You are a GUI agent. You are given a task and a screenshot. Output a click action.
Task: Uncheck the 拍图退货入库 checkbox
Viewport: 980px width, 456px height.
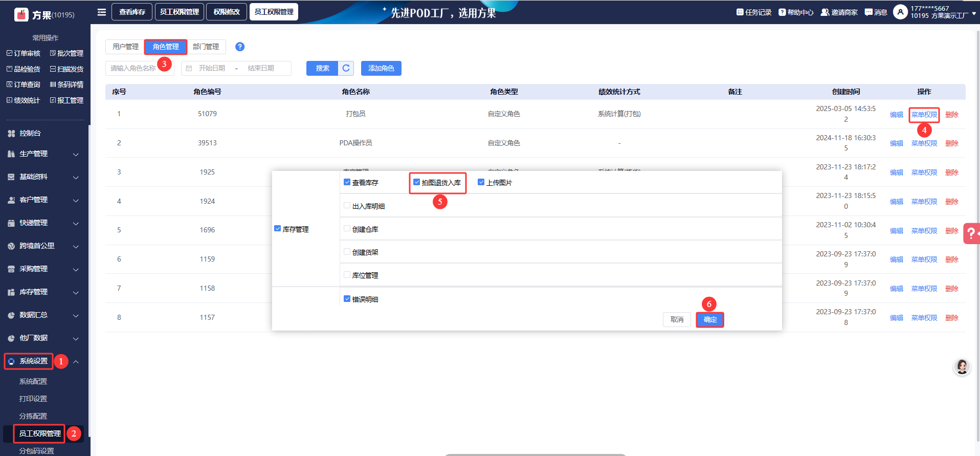click(416, 182)
